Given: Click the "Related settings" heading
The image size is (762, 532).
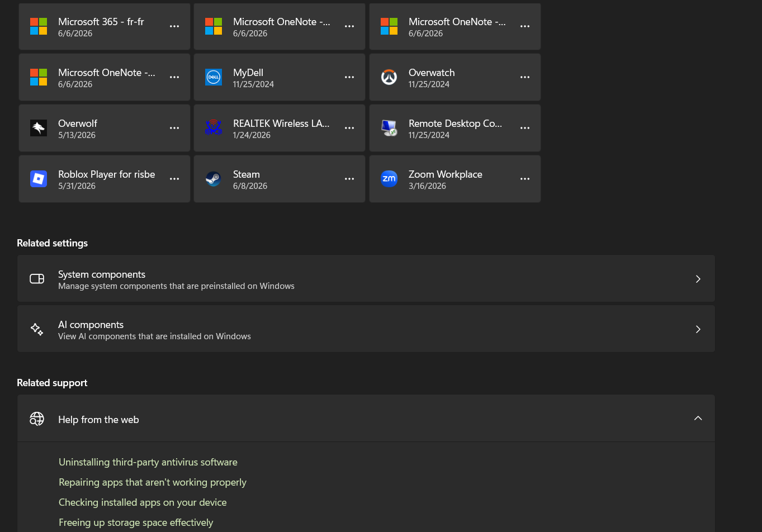Looking at the screenshot, I should coord(52,243).
